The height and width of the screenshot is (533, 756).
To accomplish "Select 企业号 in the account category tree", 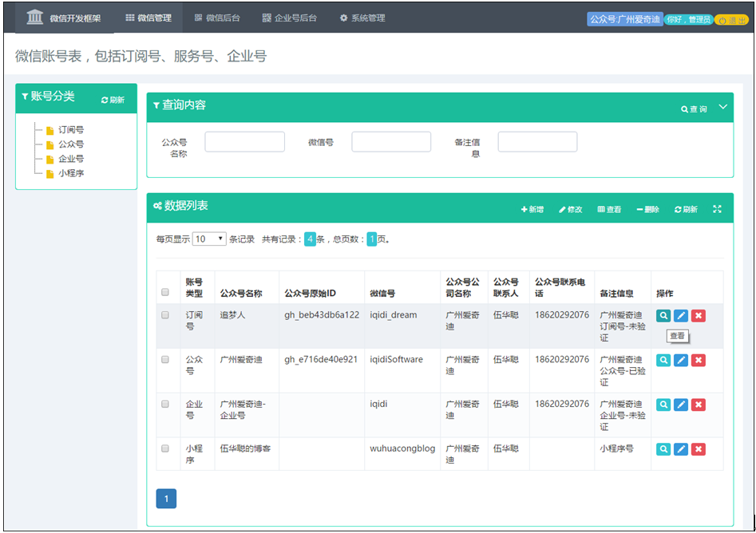I will click(70, 159).
